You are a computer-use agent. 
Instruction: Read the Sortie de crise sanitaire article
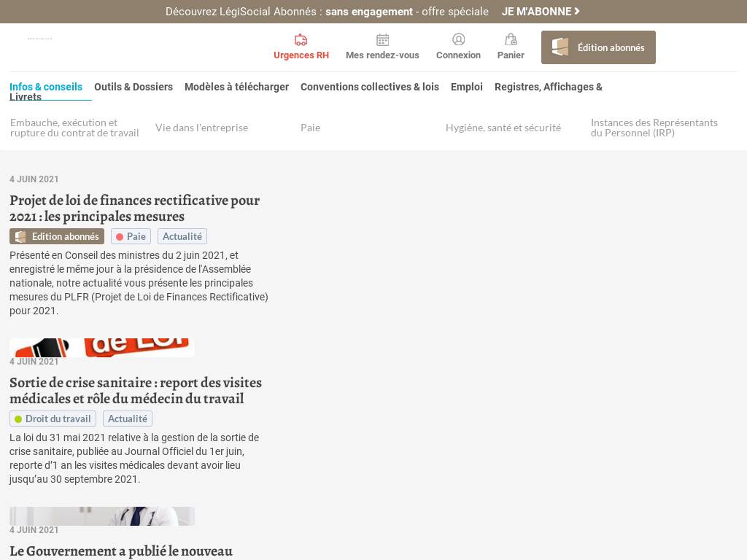pos(135,391)
